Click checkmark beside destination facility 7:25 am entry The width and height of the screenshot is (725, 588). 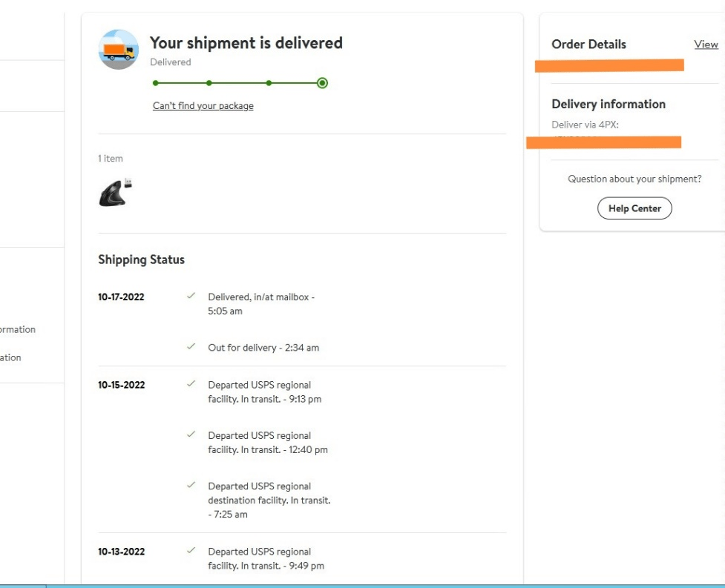191,485
